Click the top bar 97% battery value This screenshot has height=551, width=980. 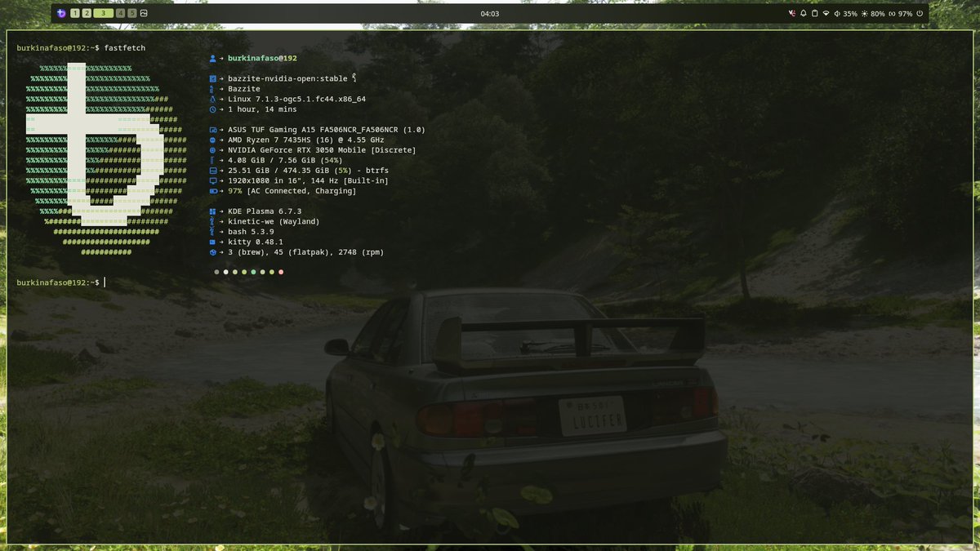point(905,14)
